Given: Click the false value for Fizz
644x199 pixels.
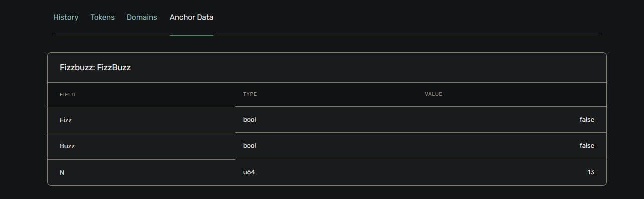Looking at the screenshot, I should tap(587, 119).
